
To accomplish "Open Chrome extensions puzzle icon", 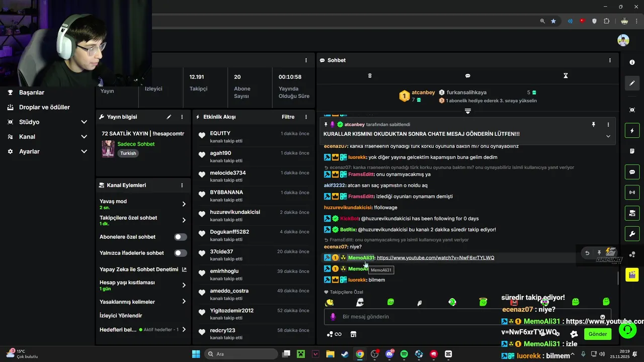I will click(606, 21).
